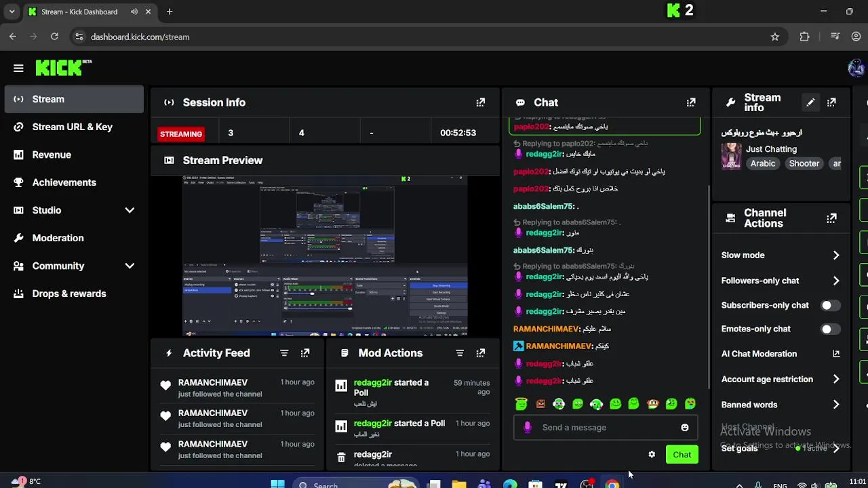The height and width of the screenshot is (488, 868).
Task: Open the Mod Actions filter icon
Action: coord(460,353)
